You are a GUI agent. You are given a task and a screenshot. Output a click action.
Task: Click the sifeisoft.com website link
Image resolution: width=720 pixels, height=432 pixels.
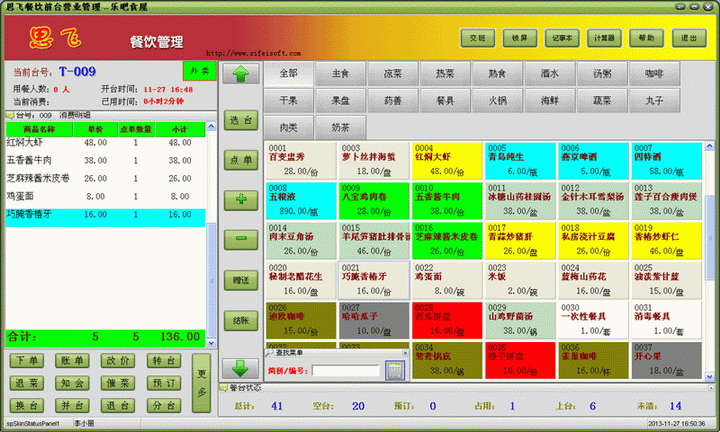pyautogui.click(x=253, y=53)
